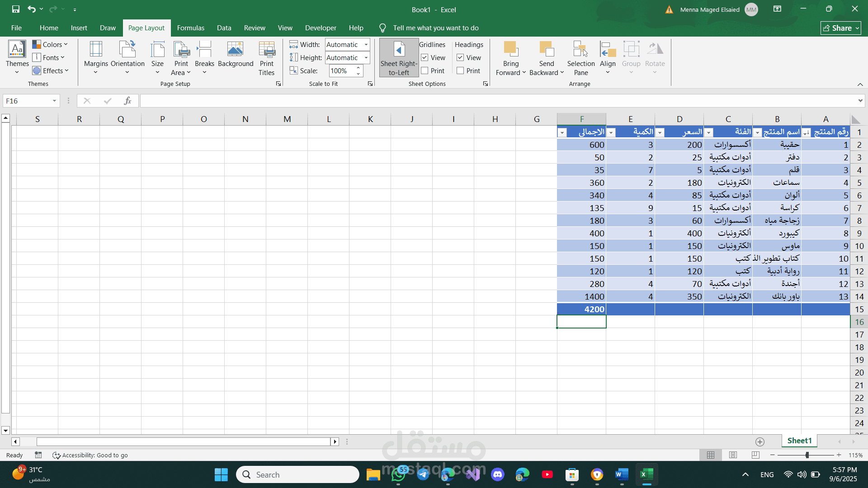This screenshot has width=868, height=488.
Task: Open Print Area menu
Action: point(181,57)
